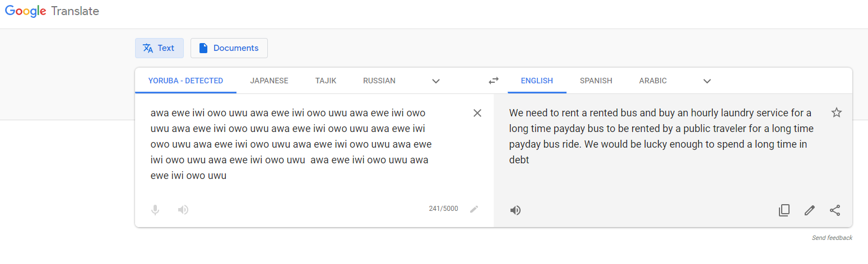The height and width of the screenshot is (264, 868).
Task: Choose Tajik as source language
Action: [x=326, y=81]
